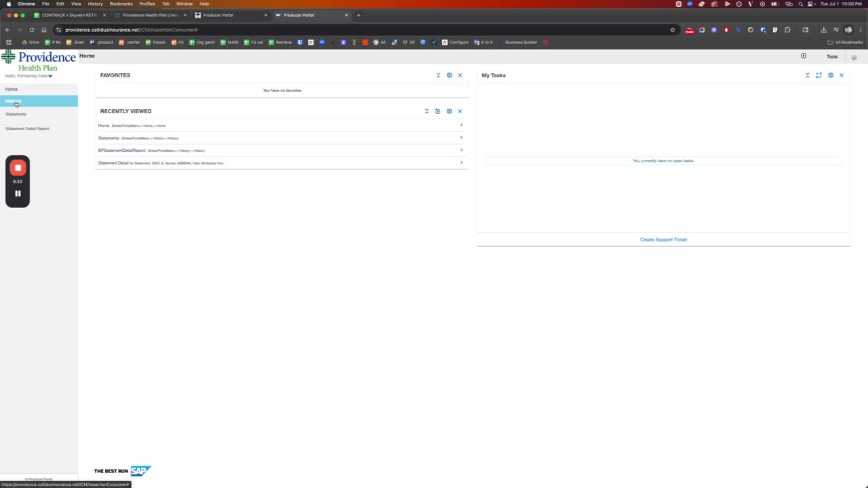Click the play icon beside Tools
Screen dimensions: 868x488
click(804, 56)
